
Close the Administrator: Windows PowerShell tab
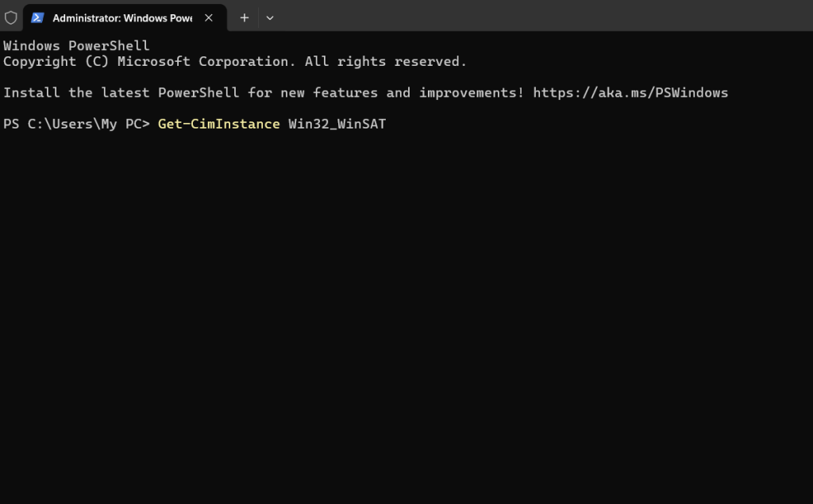[208, 17]
